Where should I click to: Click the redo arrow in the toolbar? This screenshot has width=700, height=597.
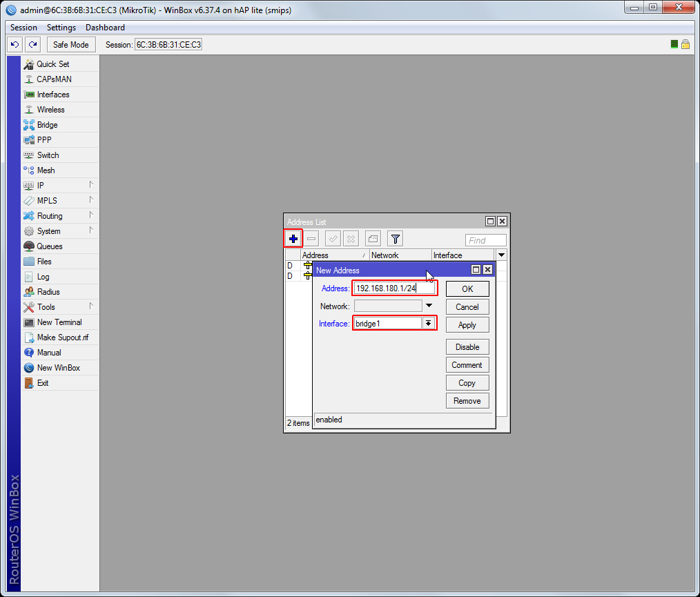[32, 45]
